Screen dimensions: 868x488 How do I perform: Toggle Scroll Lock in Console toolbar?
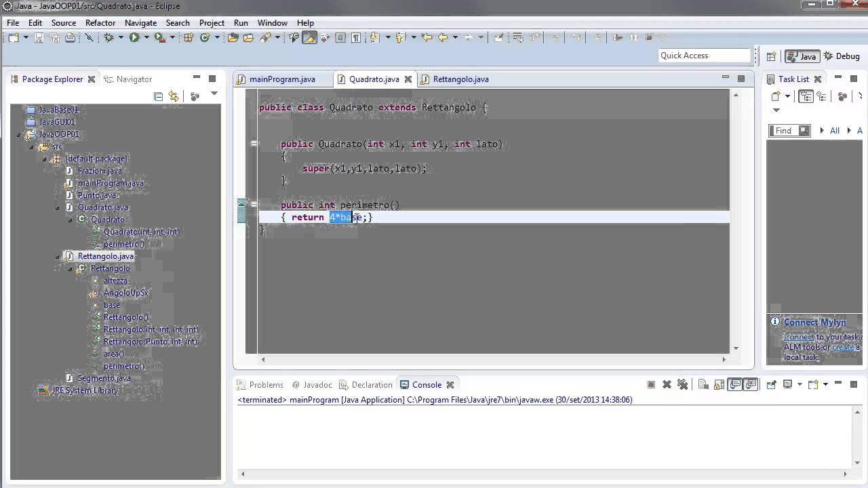coord(718,384)
